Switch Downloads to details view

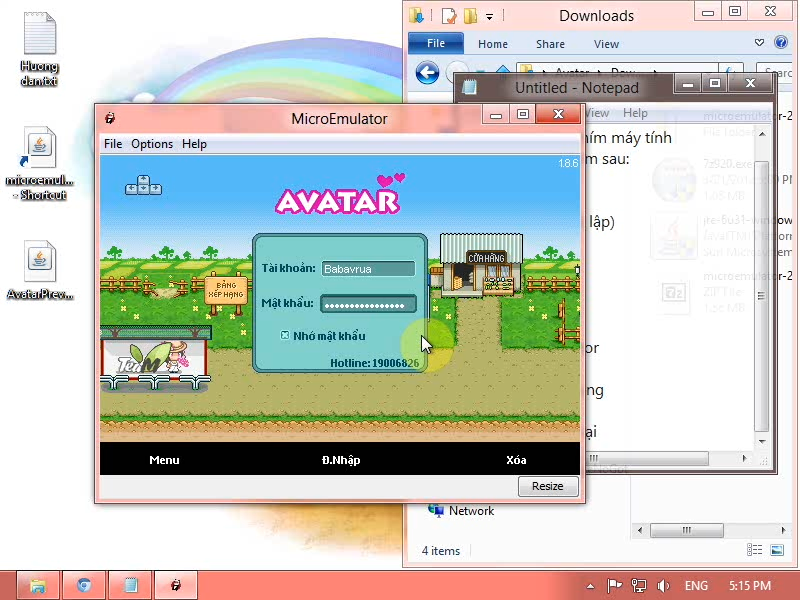[x=755, y=550]
